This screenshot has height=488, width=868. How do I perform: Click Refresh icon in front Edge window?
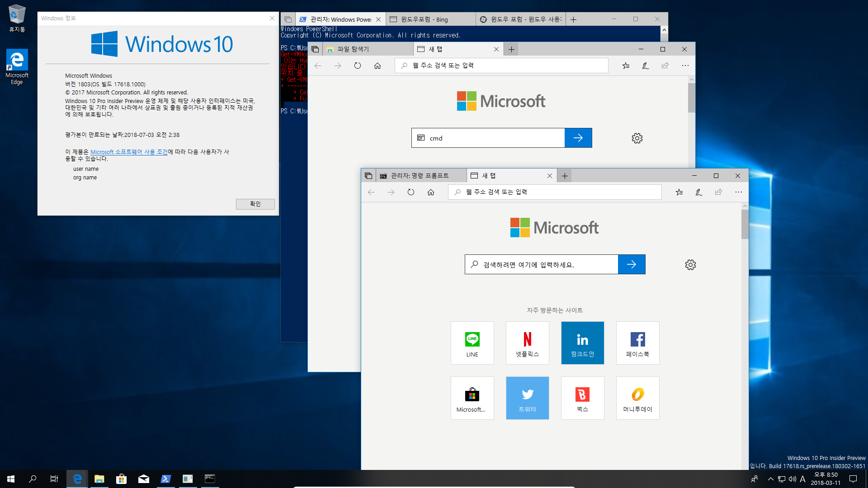pos(410,192)
